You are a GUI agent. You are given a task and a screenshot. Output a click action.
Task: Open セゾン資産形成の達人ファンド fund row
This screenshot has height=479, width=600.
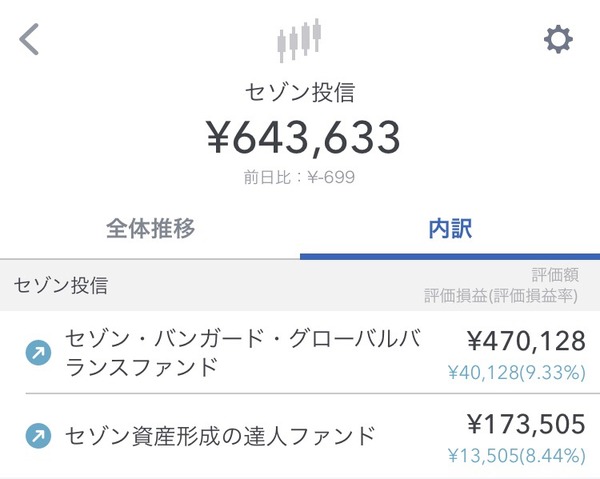coord(300,436)
